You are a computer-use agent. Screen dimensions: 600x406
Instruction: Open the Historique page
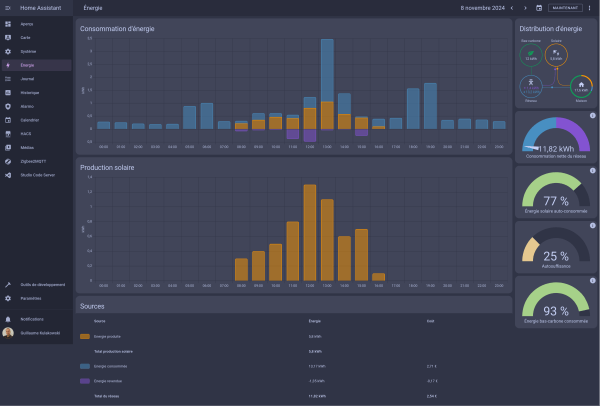pos(28,92)
